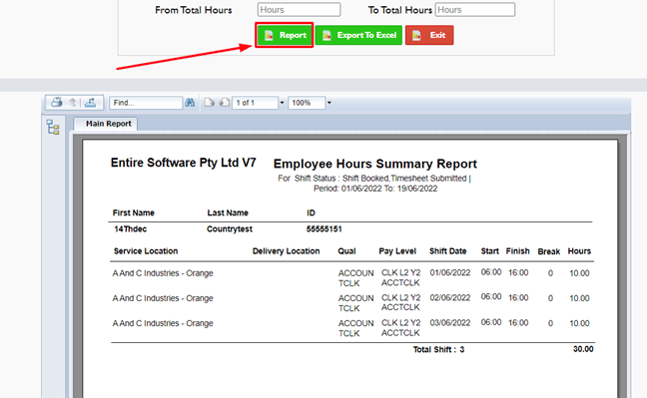Click the Export To Excel button

tap(359, 35)
